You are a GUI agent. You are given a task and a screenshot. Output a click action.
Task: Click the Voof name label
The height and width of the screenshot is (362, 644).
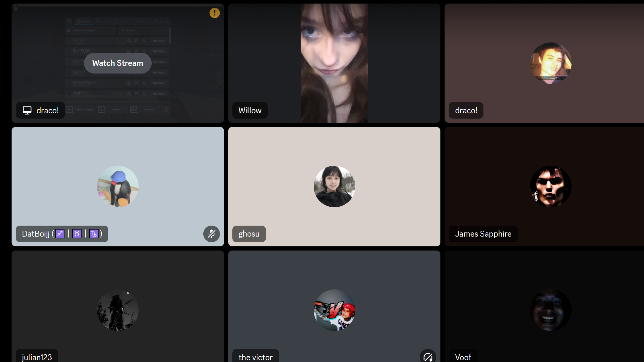pyautogui.click(x=463, y=357)
